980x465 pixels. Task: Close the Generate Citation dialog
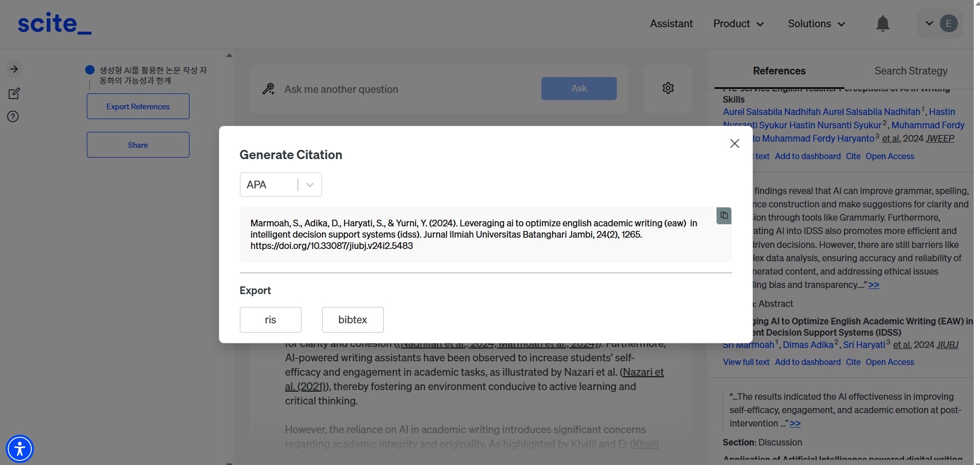pos(734,144)
